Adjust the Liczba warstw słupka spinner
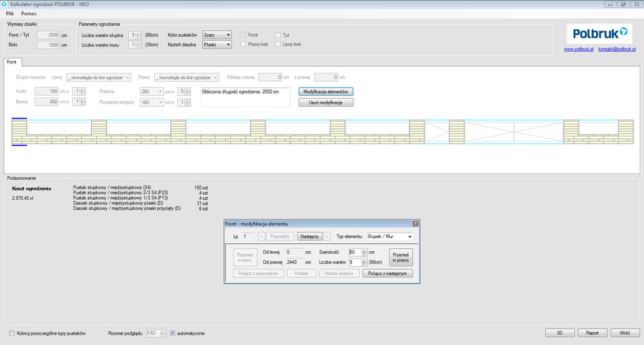 138,35
